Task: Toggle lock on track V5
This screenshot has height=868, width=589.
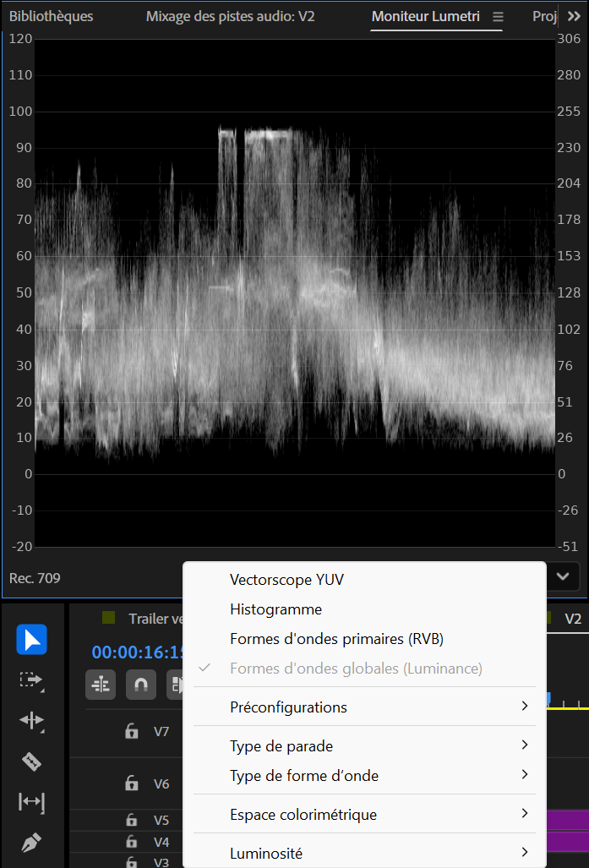Action: pyautogui.click(x=131, y=820)
